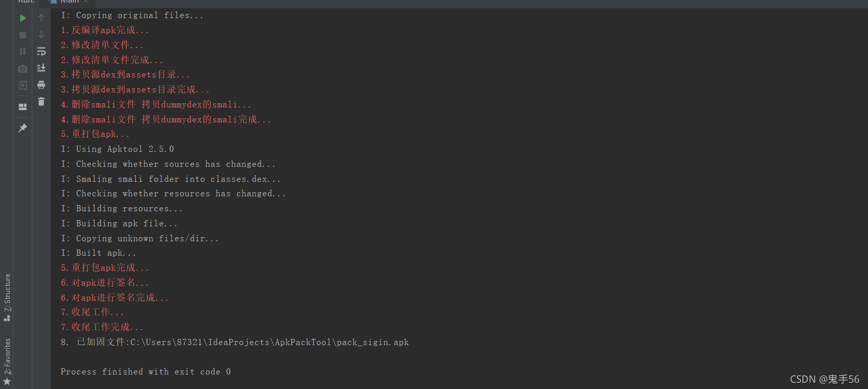The height and width of the screenshot is (389, 868).
Task: Click the pack_sigin.apk output file path
Action: [269, 343]
